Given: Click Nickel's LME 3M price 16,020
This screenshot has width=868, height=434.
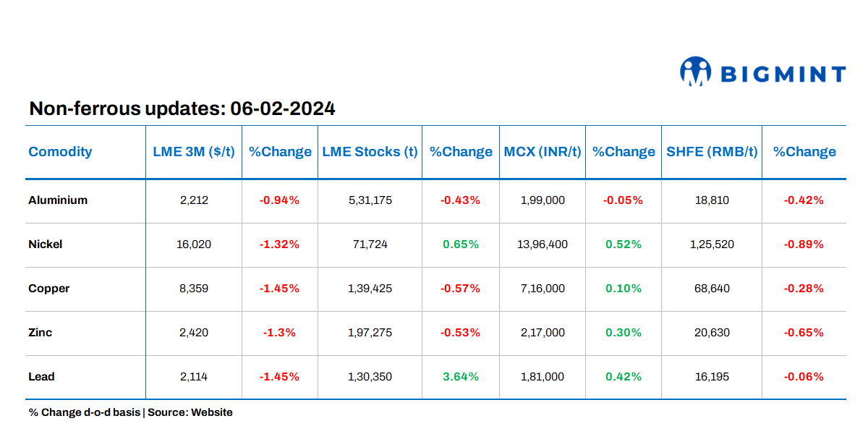Looking at the screenshot, I should (x=194, y=244).
